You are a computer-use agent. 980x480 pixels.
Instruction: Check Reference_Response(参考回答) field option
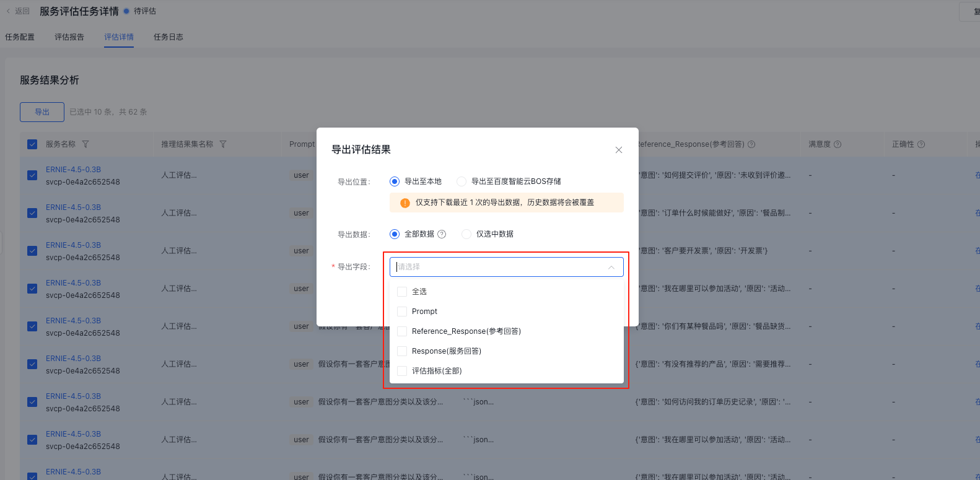402,331
